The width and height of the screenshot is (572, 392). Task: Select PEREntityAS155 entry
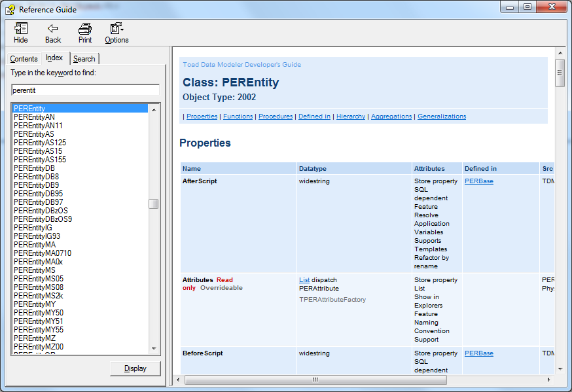(x=40, y=160)
